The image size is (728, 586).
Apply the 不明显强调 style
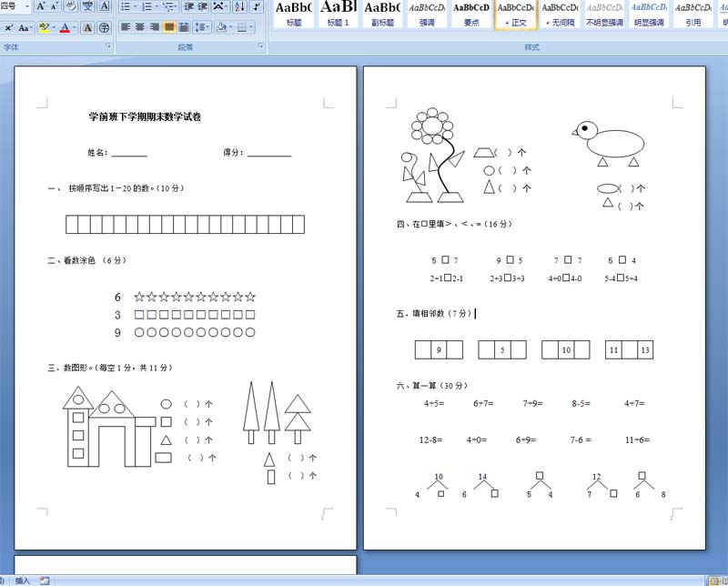604,14
